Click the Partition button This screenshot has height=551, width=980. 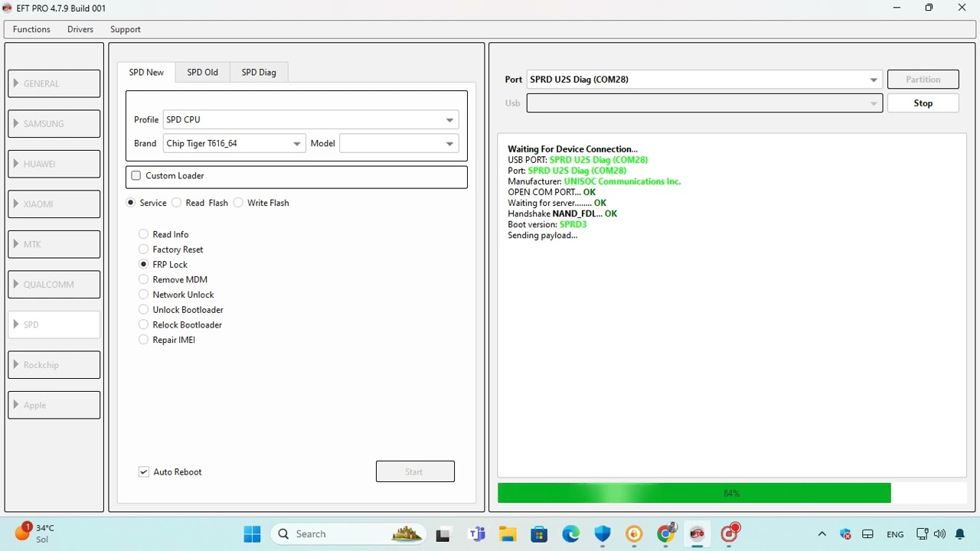click(923, 79)
